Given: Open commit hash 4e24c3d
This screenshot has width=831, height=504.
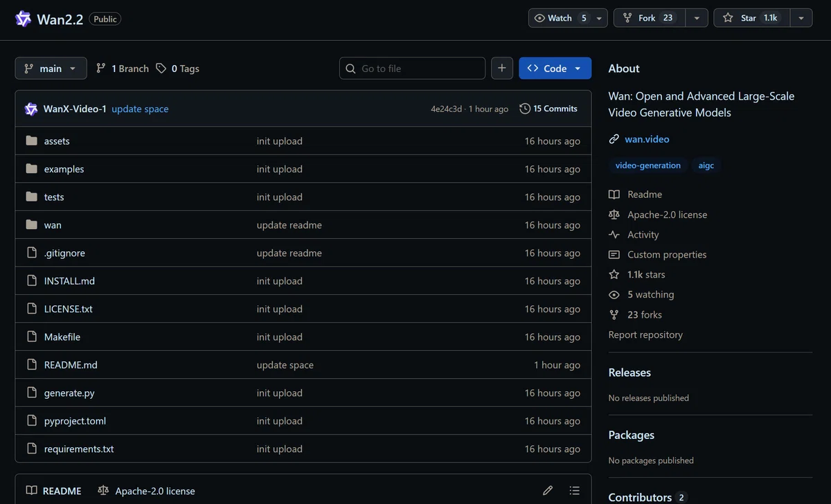Looking at the screenshot, I should [x=447, y=109].
